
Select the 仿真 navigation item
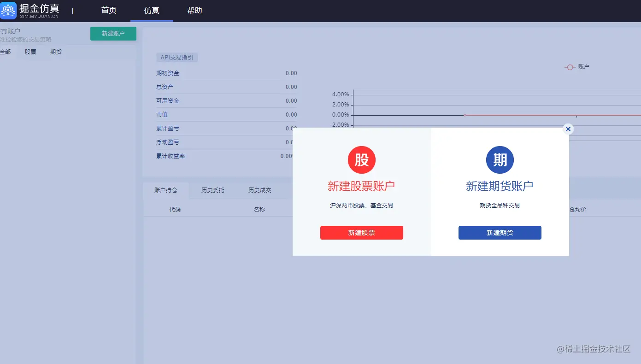pyautogui.click(x=152, y=10)
